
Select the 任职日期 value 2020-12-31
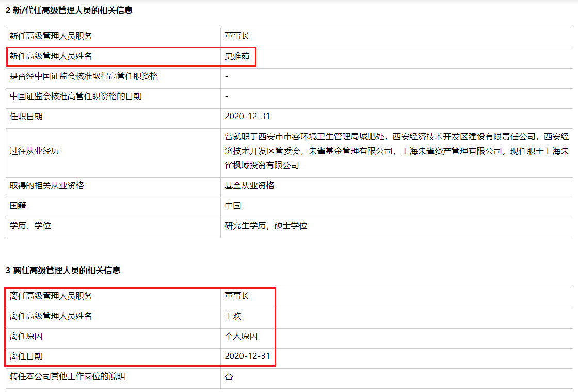[x=247, y=117]
